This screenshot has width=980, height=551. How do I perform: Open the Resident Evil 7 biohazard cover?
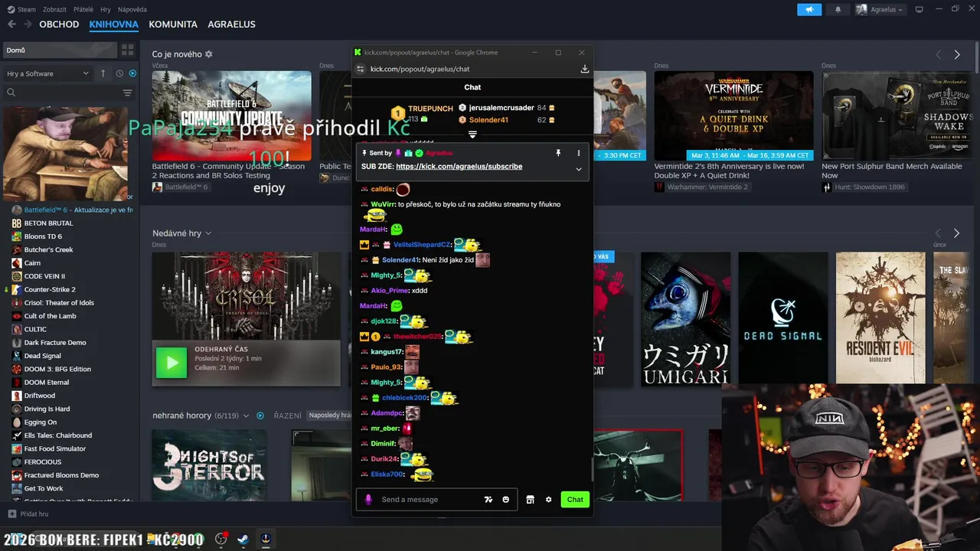pos(880,318)
